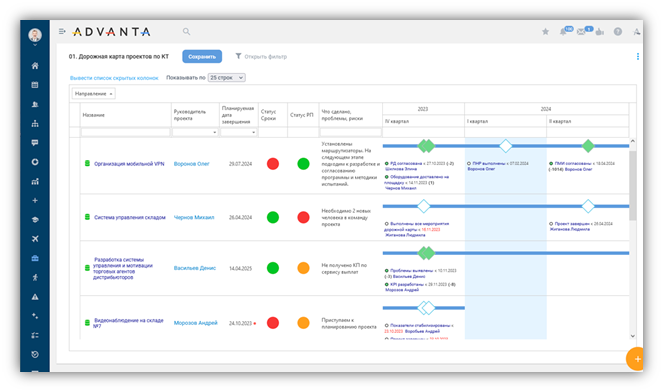Open the Home icon in sidebar
The height and width of the screenshot is (392, 663).
coord(35,66)
